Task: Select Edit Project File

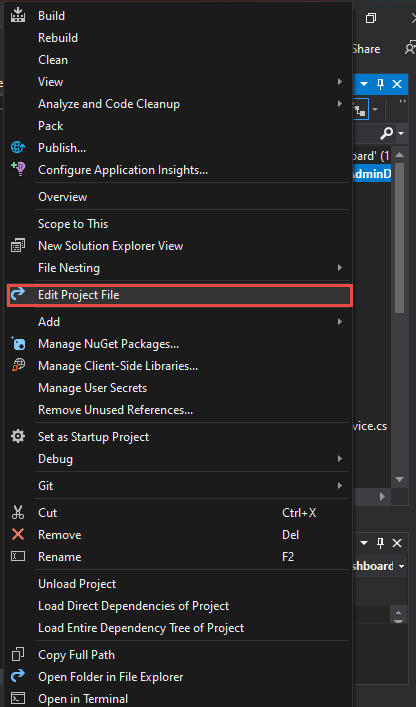Action: click(x=180, y=295)
